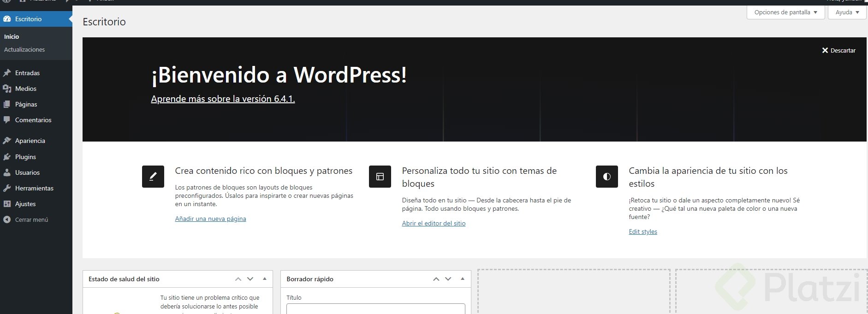The height and width of the screenshot is (314, 868).
Task: Open the Escritorio menu item
Action: click(x=36, y=19)
